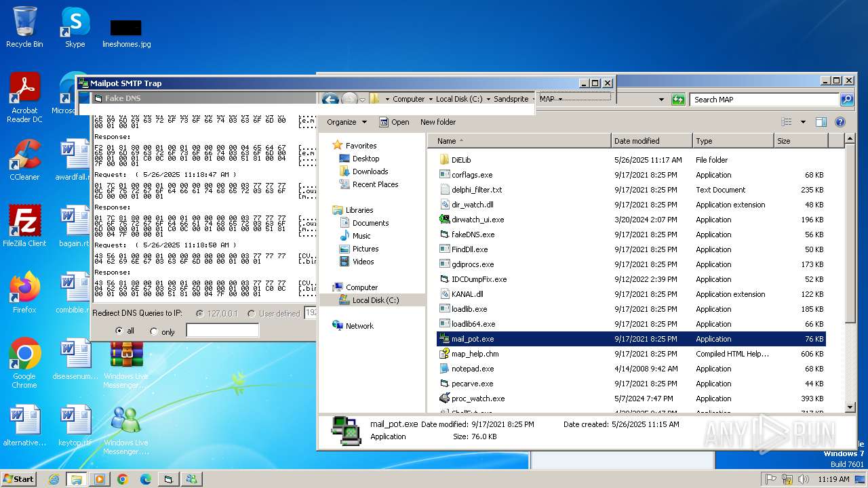Click Windows Media Player taskbar icon
Image resolution: width=868 pixels, height=488 pixels.
tap(99, 479)
